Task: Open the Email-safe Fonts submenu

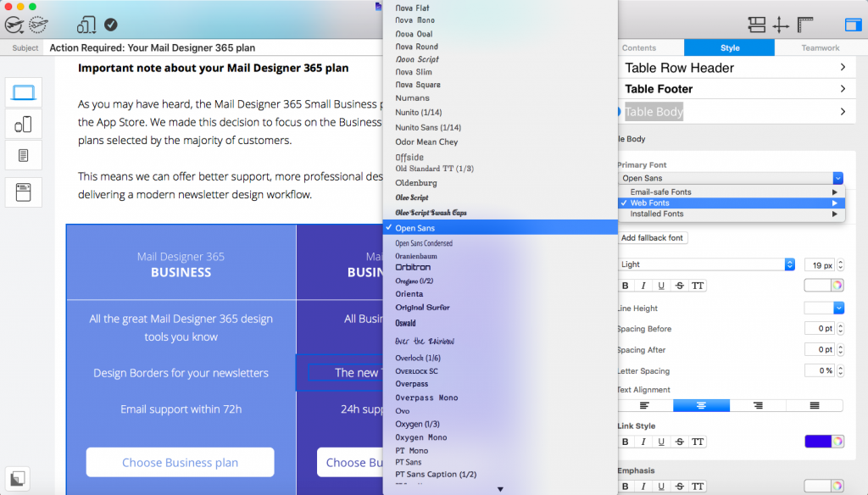Action: click(x=732, y=192)
